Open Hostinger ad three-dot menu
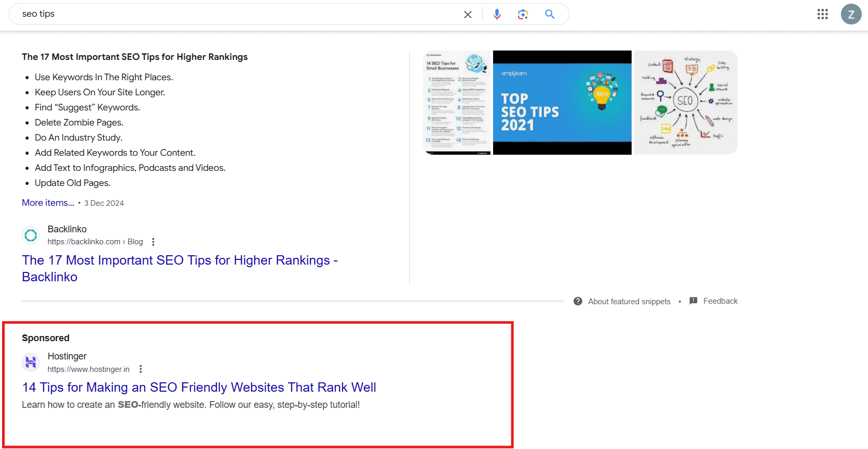The image size is (868, 449). click(141, 369)
